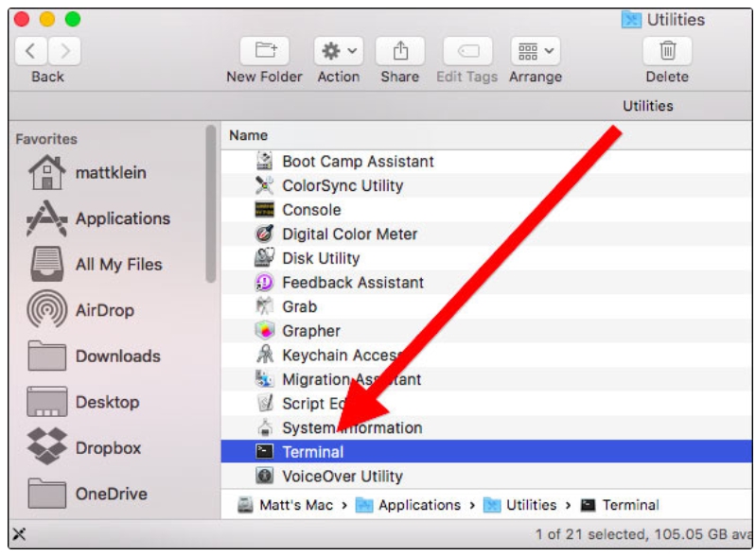
Task: Click the sidebar vertical scrollbar
Action: tap(211, 203)
